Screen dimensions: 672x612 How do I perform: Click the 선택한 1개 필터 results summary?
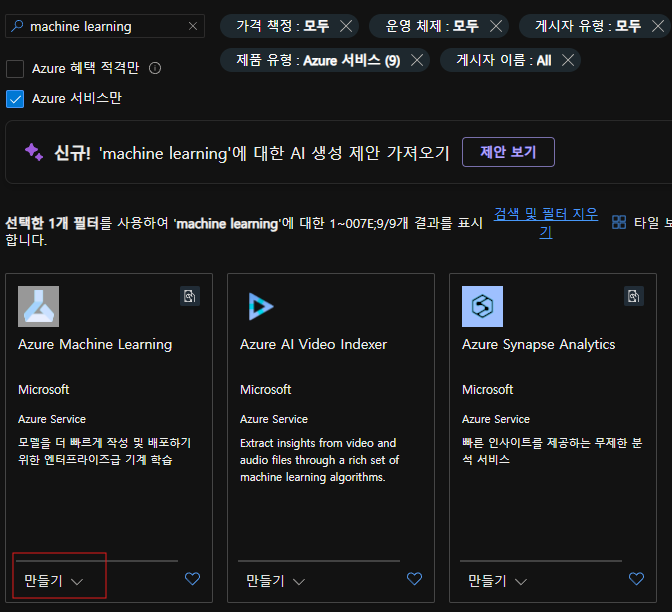coord(244,231)
